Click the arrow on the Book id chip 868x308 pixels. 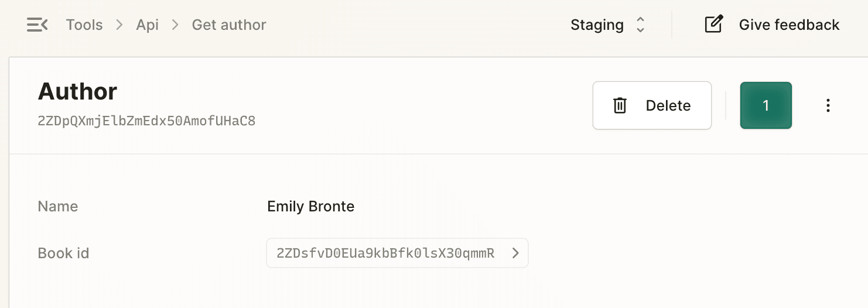tap(515, 253)
